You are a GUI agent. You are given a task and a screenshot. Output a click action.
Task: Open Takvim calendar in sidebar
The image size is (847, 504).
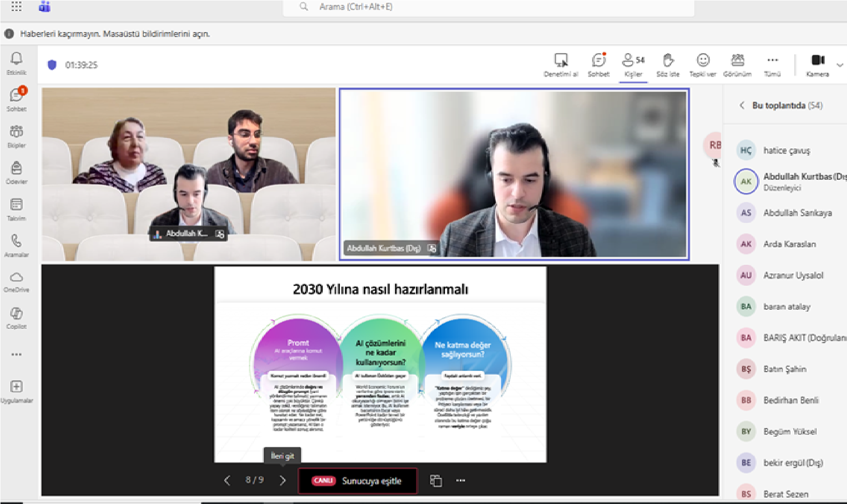click(16, 208)
